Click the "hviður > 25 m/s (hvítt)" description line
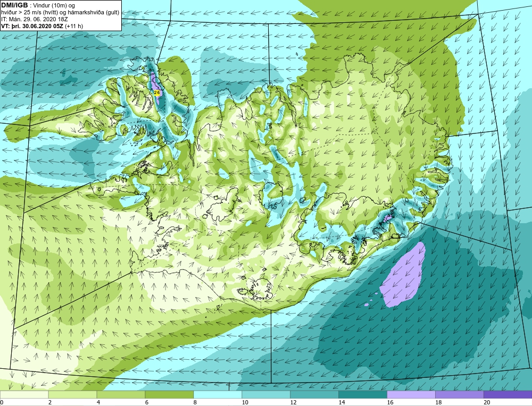 point(60,13)
